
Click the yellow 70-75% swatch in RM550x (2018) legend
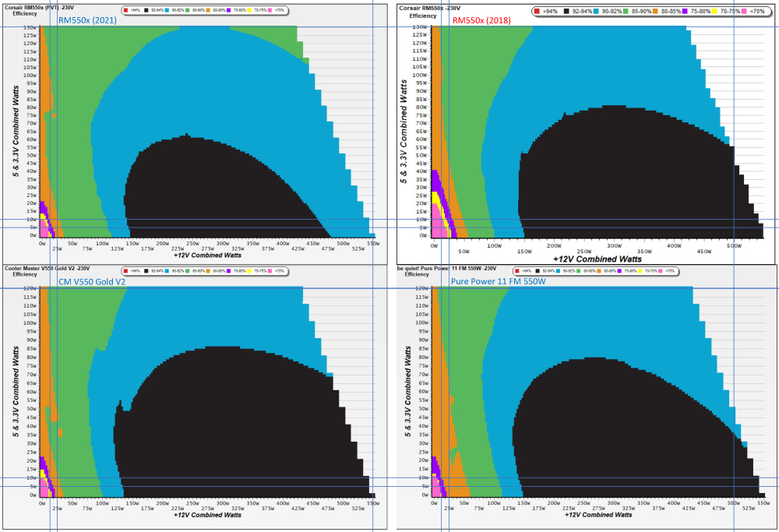coord(714,11)
